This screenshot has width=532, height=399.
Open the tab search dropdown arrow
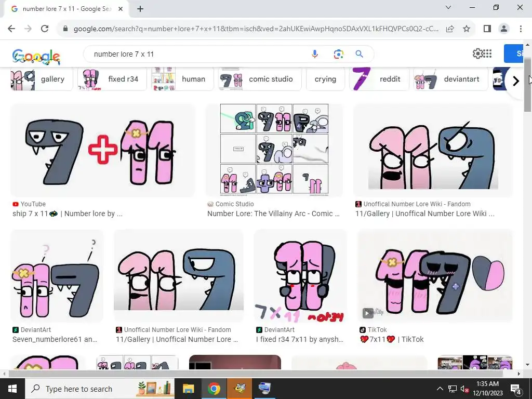448,7
